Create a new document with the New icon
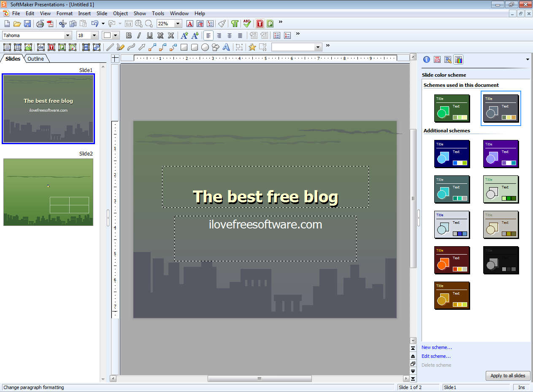This screenshot has width=533, height=392. (7, 24)
